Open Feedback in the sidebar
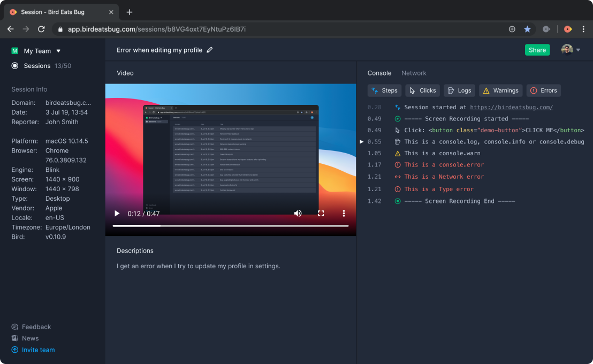Image resolution: width=593 pixels, height=364 pixels. tap(31, 327)
